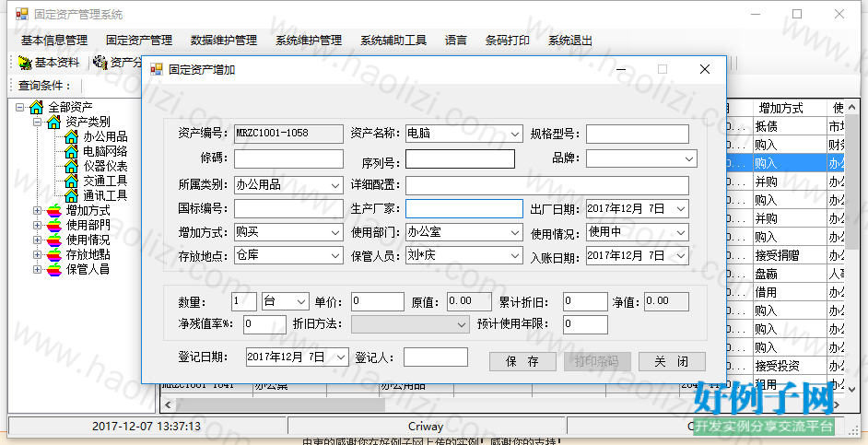Click into the 登记人 input field

coord(436,357)
